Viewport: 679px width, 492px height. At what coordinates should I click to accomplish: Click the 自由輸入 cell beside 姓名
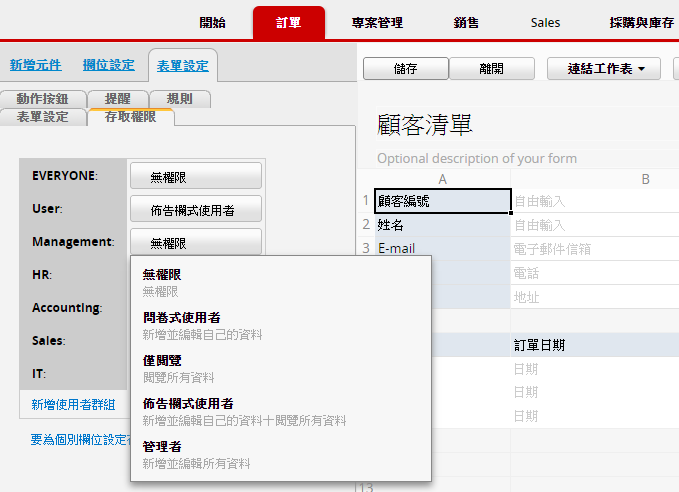point(595,225)
